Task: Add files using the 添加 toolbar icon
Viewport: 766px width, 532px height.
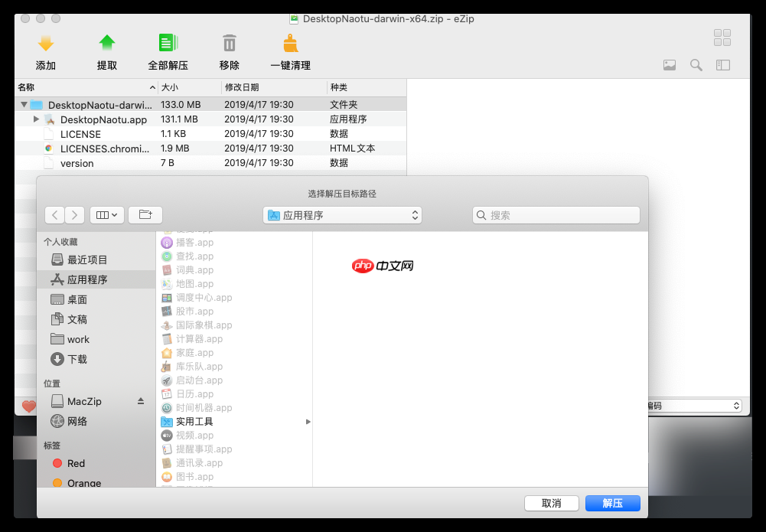Action: (x=44, y=43)
